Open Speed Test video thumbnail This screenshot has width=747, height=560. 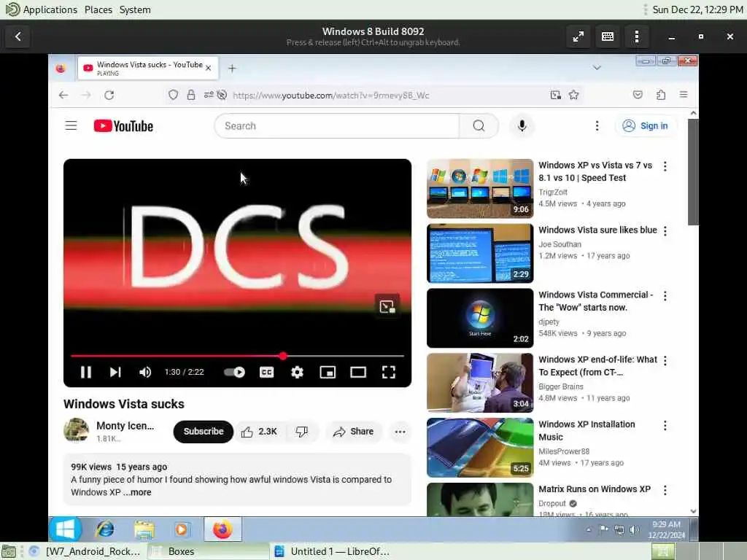pyautogui.click(x=480, y=189)
